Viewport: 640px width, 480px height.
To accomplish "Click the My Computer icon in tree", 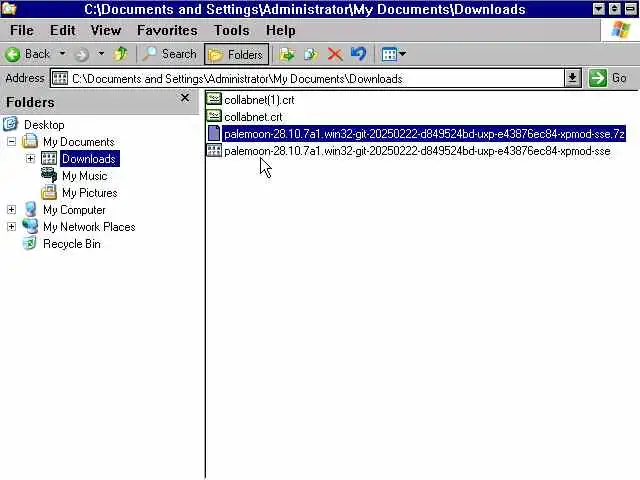I will pos(30,209).
